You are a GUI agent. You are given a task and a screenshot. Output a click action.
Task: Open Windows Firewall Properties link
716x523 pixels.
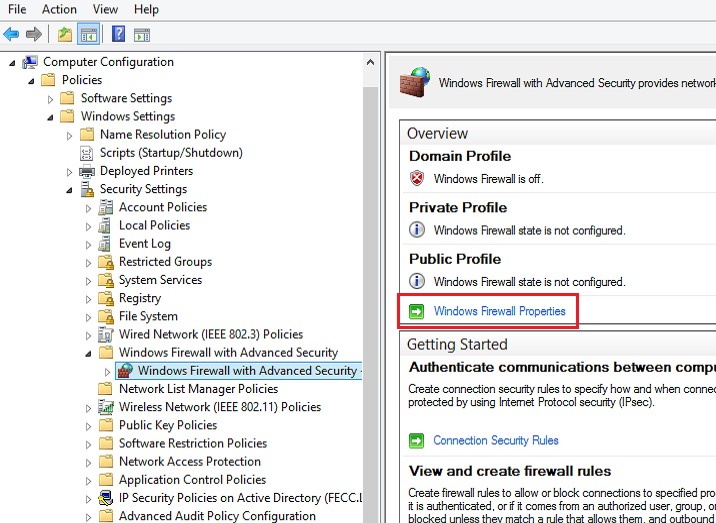(500, 311)
